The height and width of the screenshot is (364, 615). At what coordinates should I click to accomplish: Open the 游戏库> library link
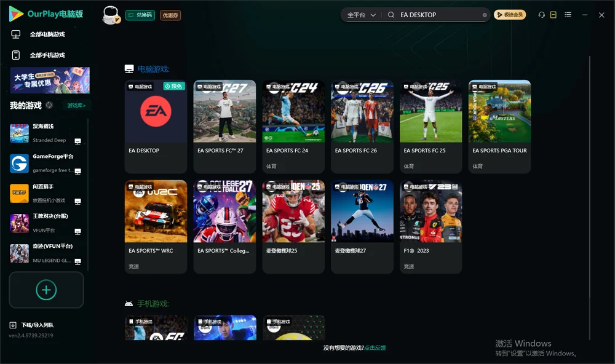(76, 106)
